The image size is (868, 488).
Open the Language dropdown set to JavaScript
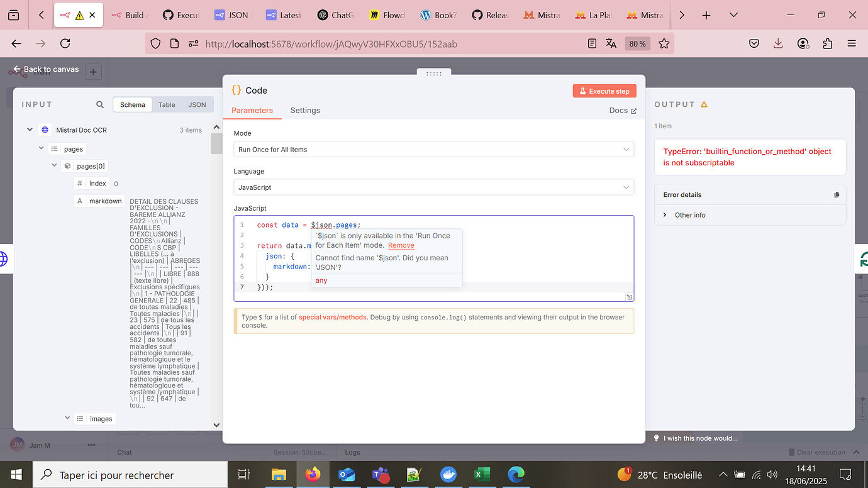(433, 187)
